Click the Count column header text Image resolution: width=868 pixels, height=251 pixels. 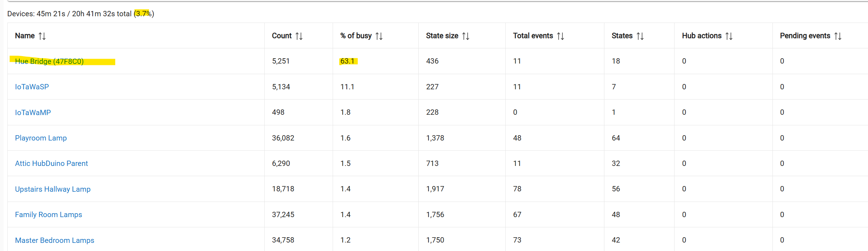(x=282, y=36)
